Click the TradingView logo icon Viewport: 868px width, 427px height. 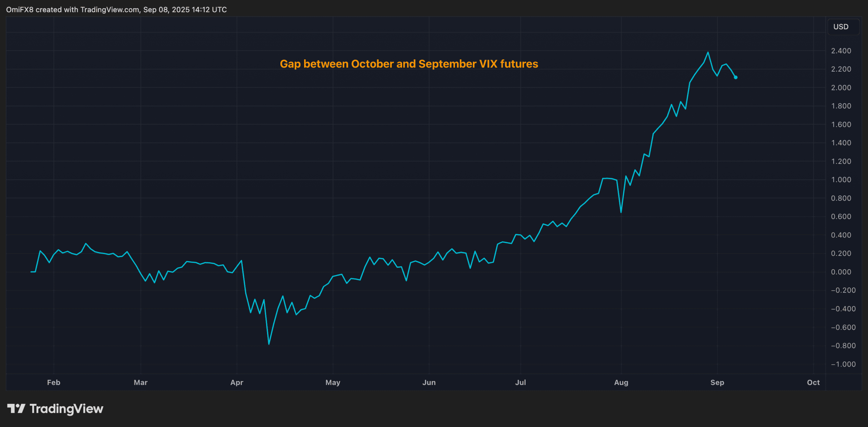16,408
